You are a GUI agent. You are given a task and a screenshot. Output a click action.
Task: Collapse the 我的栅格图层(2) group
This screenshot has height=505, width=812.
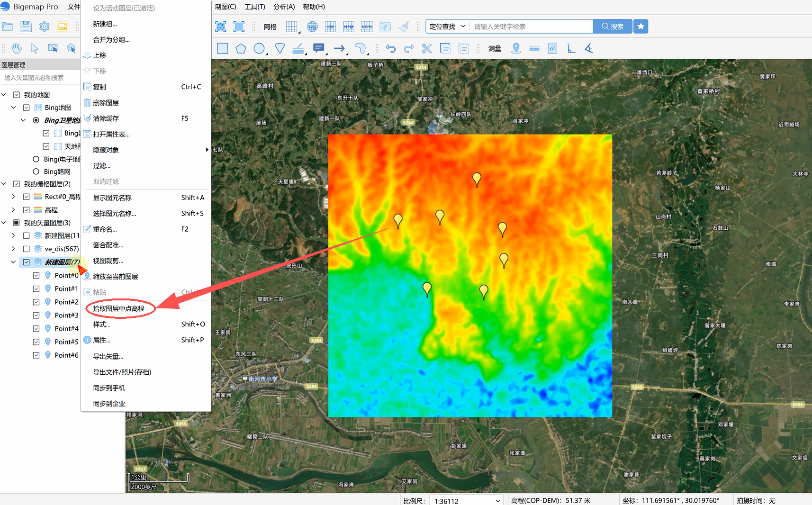pyautogui.click(x=4, y=184)
